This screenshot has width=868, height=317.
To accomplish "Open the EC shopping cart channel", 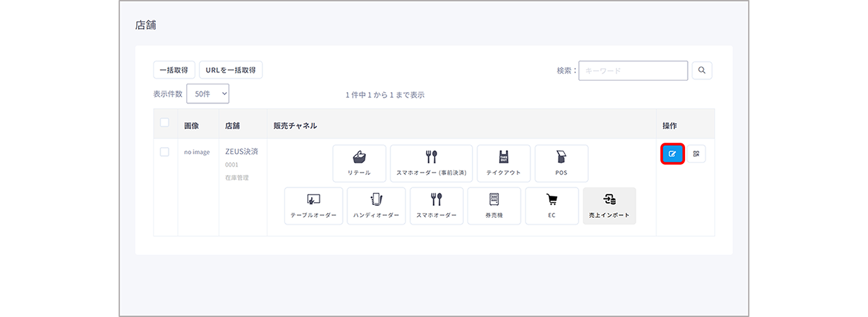I will coord(552,206).
